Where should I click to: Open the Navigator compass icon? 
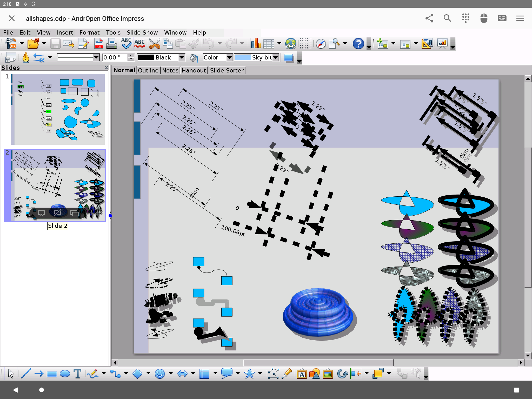[321, 44]
